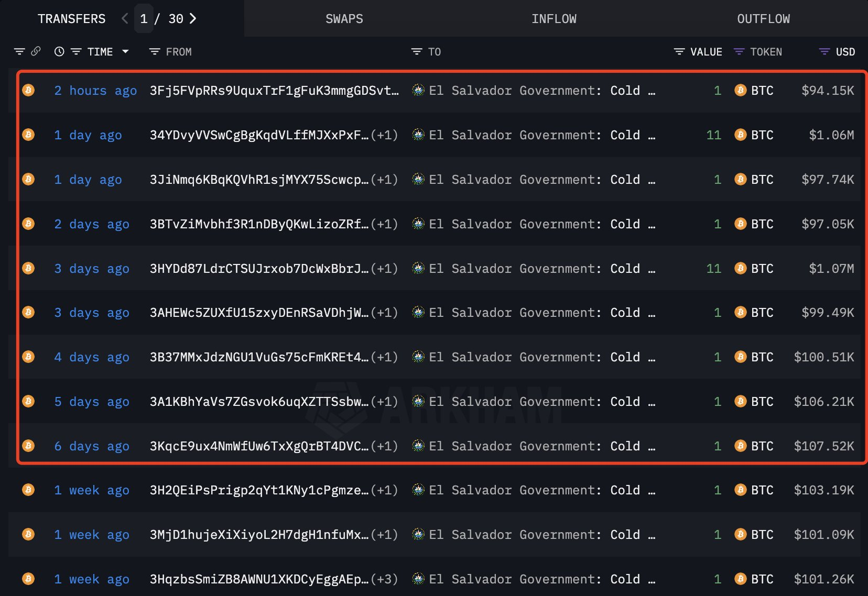Open the USD column filter
The image size is (868, 596).
(824, 51)
